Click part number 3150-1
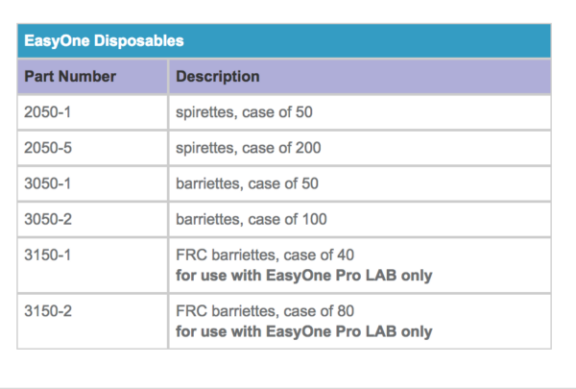The height and width of the screenshot is (389, 576). click(47, 255)
